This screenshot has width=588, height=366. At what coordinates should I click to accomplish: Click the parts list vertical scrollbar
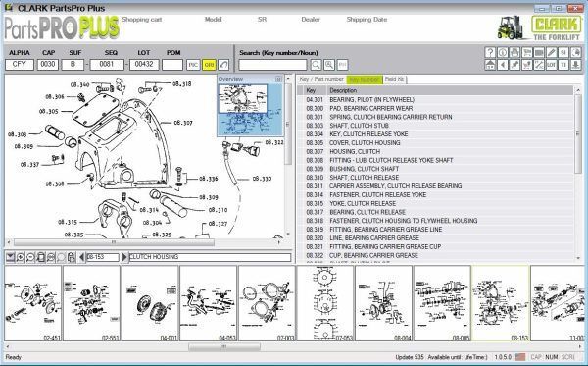tap(577, 133)
